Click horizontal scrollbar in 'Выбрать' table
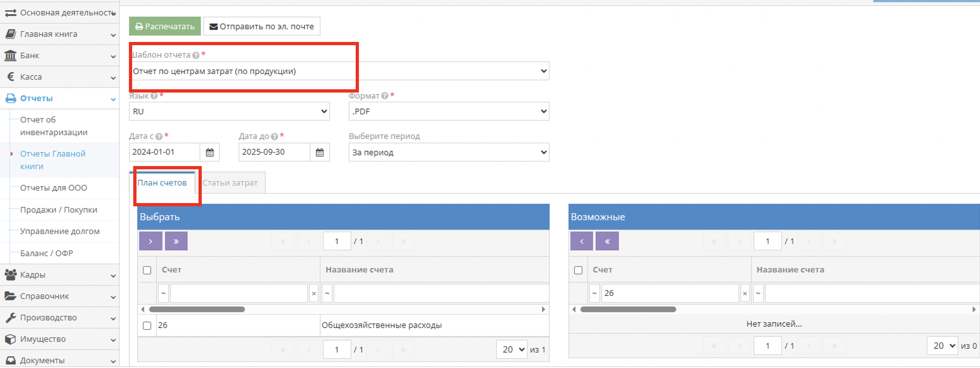 (197, 309)
